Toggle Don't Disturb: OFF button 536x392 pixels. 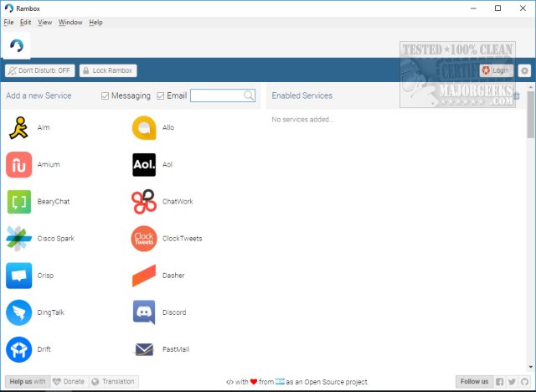click(x=39, y=70)
